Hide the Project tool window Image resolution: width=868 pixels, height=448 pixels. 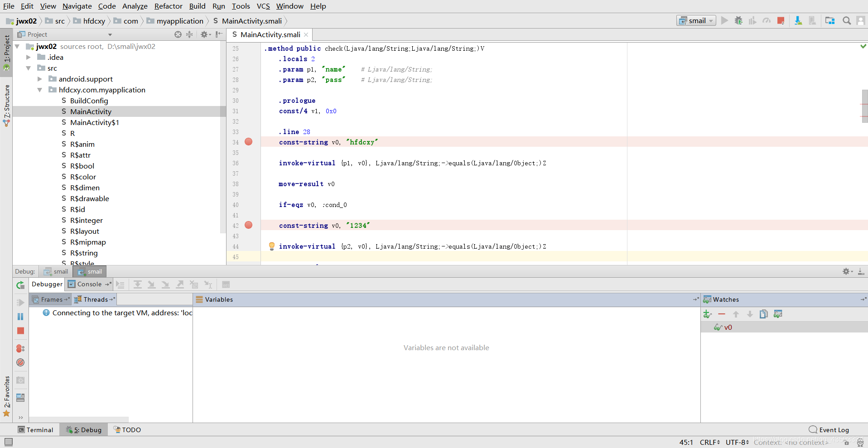click(219, 34)
